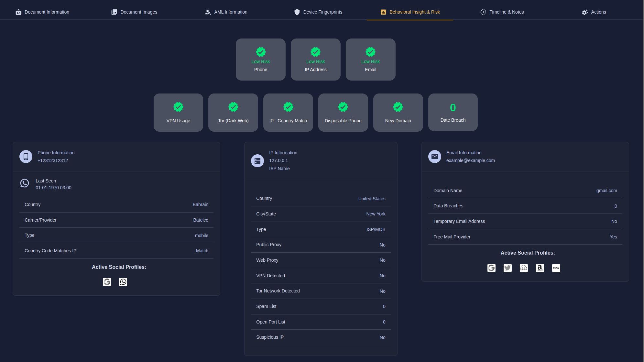Select the VPN Usage status card

[x=178, y=113]
